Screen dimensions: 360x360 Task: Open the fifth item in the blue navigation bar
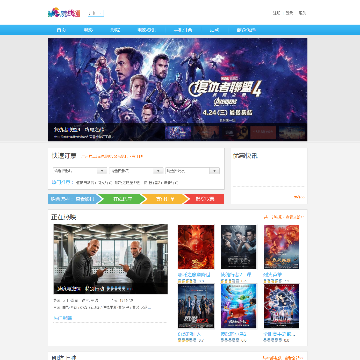[183, 30]
